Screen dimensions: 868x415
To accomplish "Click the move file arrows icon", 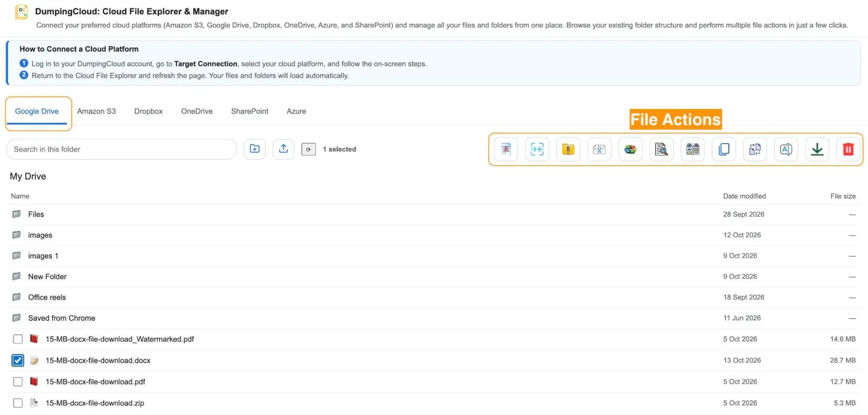I will coord(755,149).
